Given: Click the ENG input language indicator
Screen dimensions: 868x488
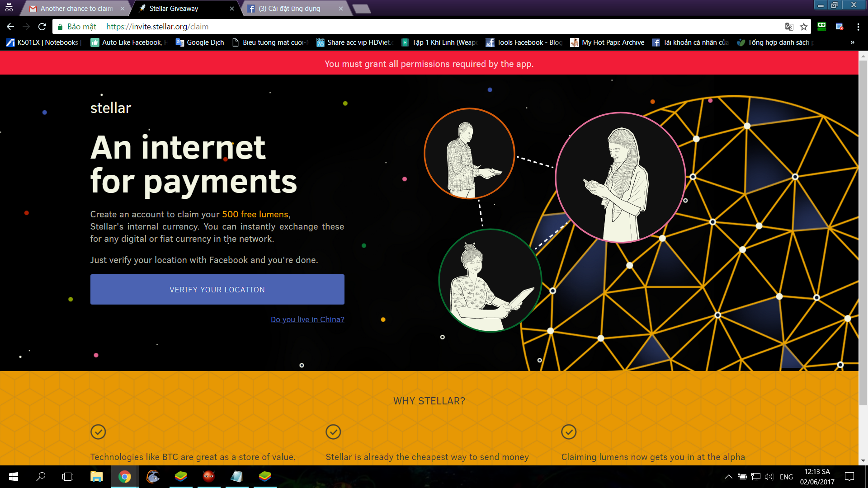Looking at the screenshot, I should (x=786, y=477).
